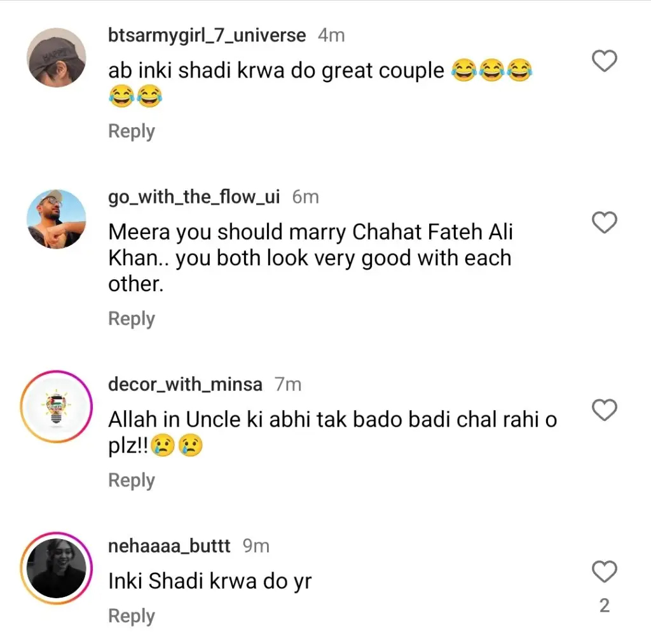Like btsarmygirl_7_universe's comment with the heart

click(x=604, y=62)
